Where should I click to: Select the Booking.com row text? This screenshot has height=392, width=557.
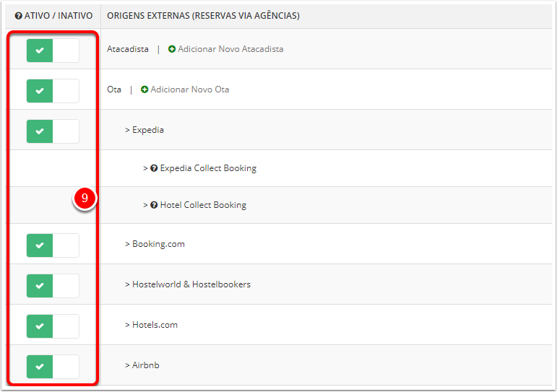[x=158, y=244]
